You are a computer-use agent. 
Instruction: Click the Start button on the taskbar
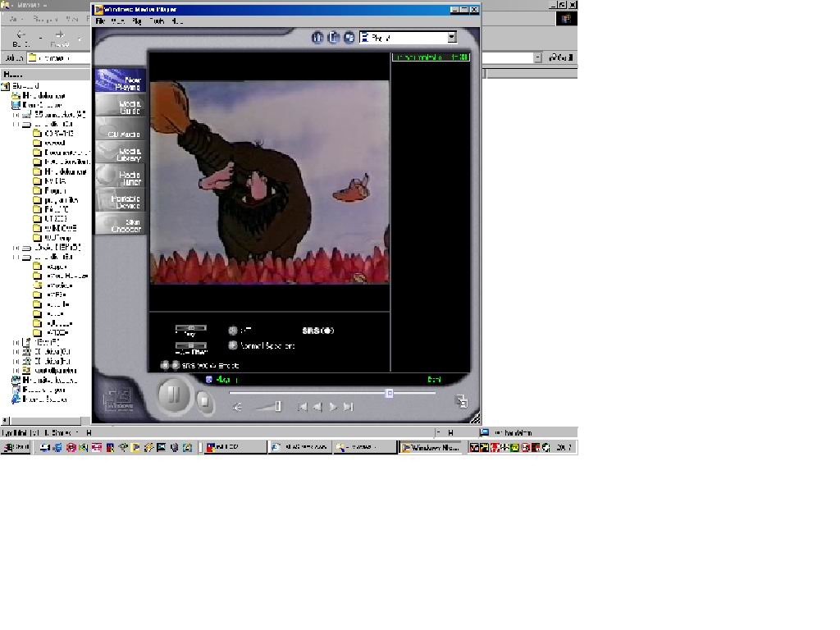(x=16, y=447)
